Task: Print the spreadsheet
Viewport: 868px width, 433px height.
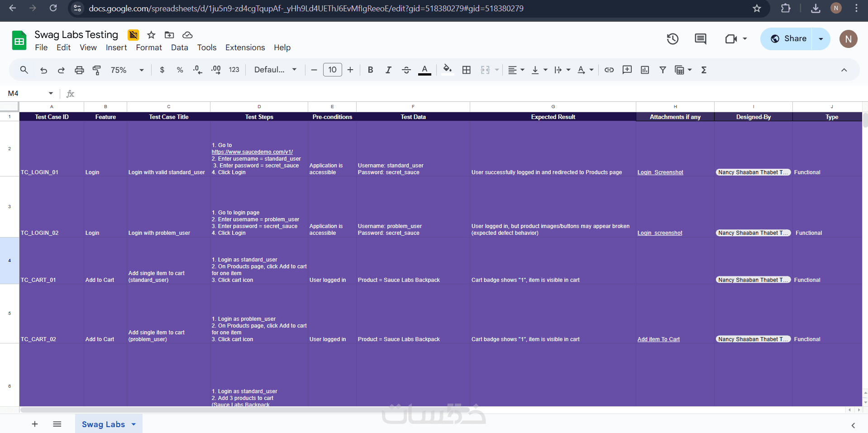Action: [79, 70]
